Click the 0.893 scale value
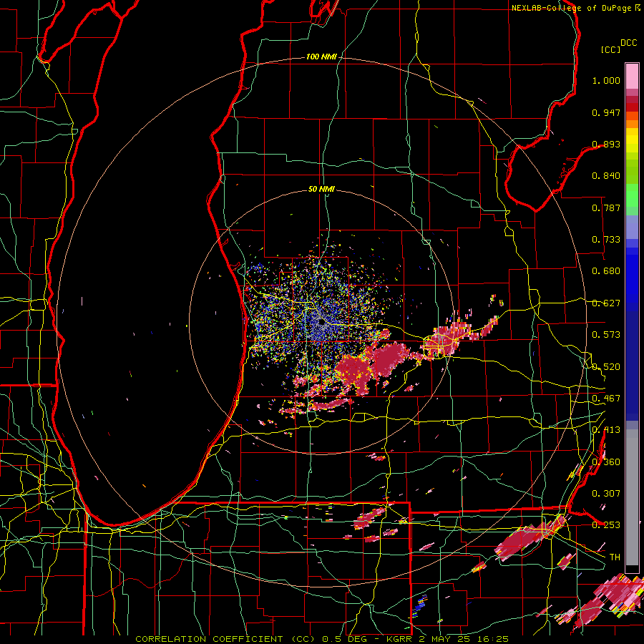Image resolution: width=644 pixels, height=644 pixels. tap(606, 144)
